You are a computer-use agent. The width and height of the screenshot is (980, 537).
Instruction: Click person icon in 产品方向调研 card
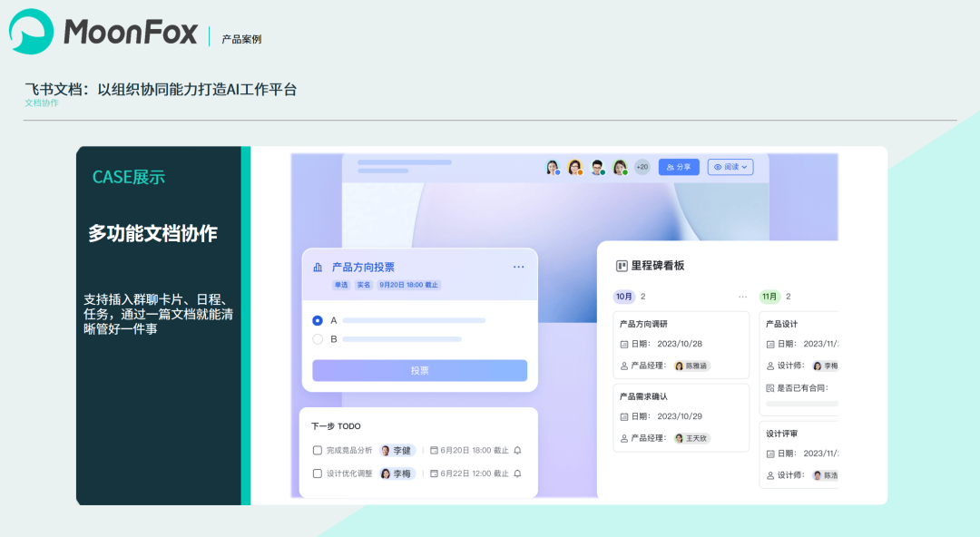pyautogui.click(x=623, y=366)
